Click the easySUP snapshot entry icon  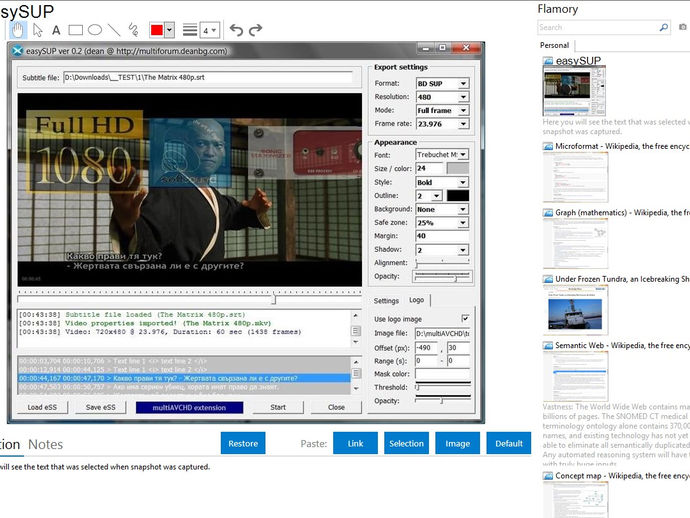coord(548,61)
